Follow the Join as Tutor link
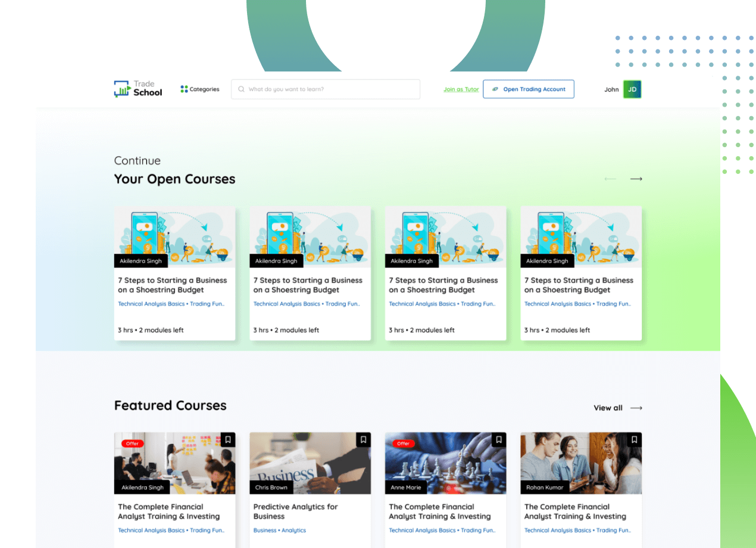The width and height of the screenshot is (756, 548). (x=461, y=89)
